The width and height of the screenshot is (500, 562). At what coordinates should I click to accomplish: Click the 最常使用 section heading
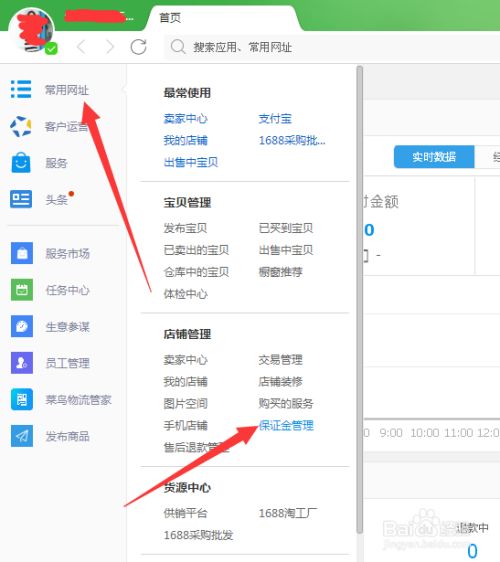(x=187, y=93)
